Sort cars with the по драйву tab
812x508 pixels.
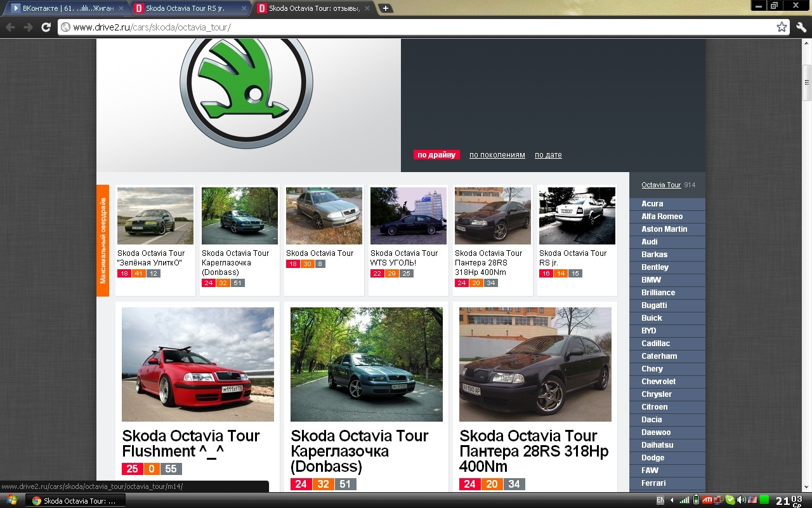pos(436,155)
